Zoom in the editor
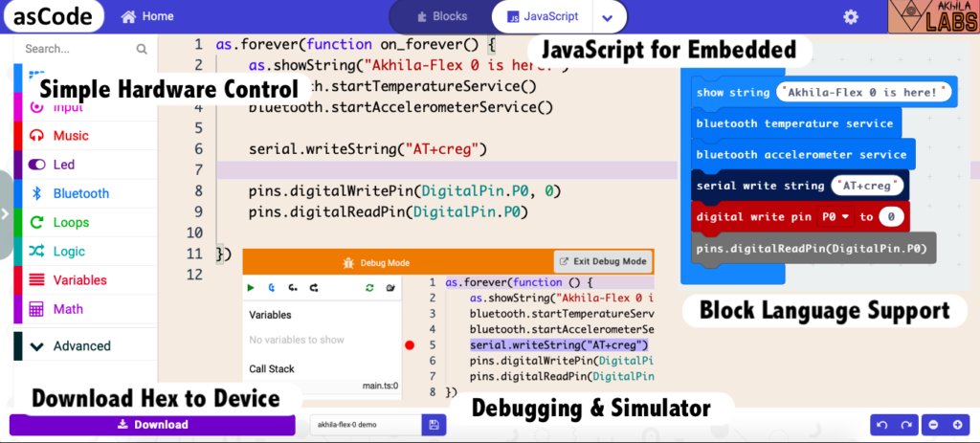 [x=957, y=425]
